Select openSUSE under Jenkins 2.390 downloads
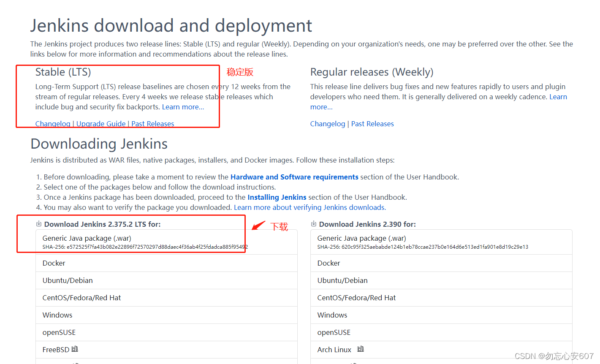 point(441,332)
